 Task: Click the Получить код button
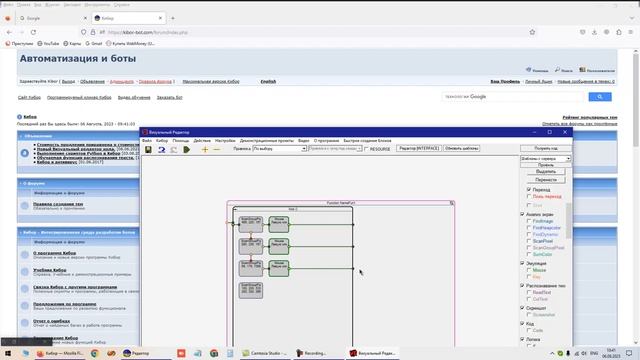click(x=546, y=149)
